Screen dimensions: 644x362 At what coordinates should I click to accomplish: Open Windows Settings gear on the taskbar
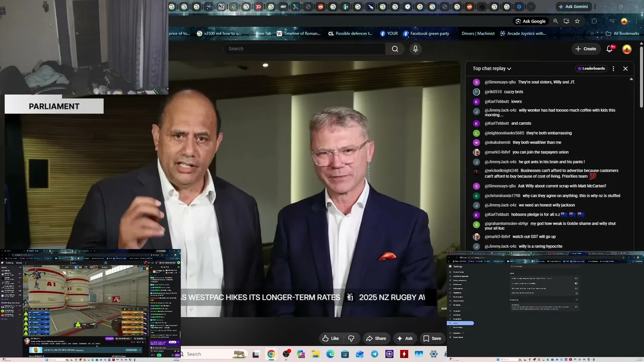point(434,354)
